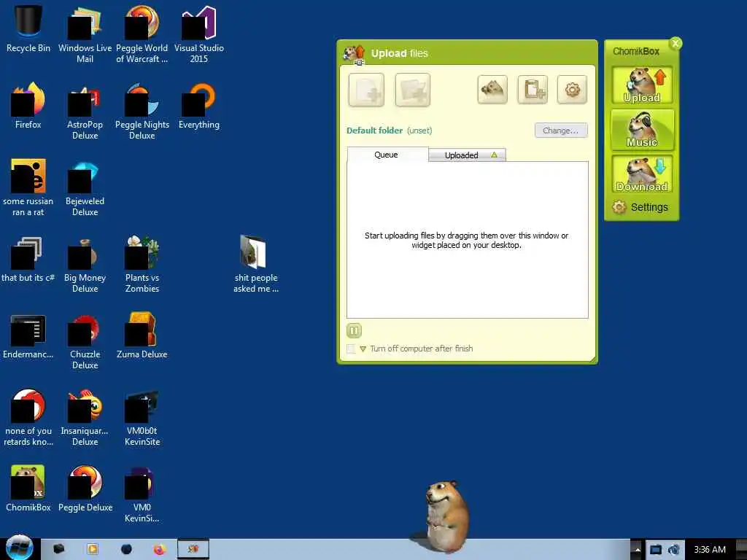Select Visual Studio 2015 desktop icon
This screenshot has height=560, width=747.
pos(198,34)
